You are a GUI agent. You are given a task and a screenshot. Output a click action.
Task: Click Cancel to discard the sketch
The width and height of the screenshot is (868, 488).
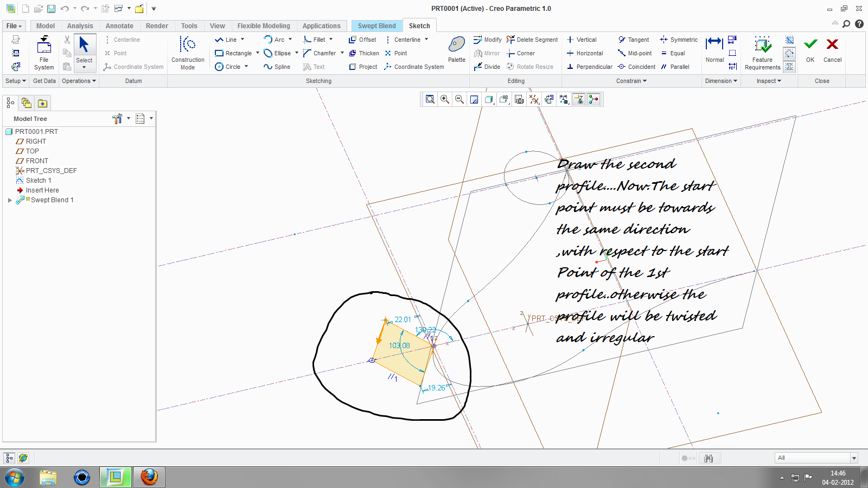pos(832,49)
